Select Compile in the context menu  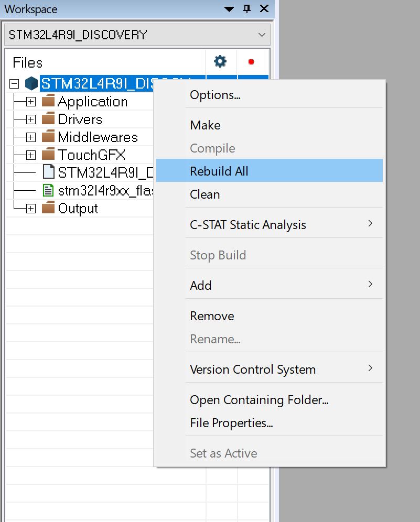pos(270,148)
